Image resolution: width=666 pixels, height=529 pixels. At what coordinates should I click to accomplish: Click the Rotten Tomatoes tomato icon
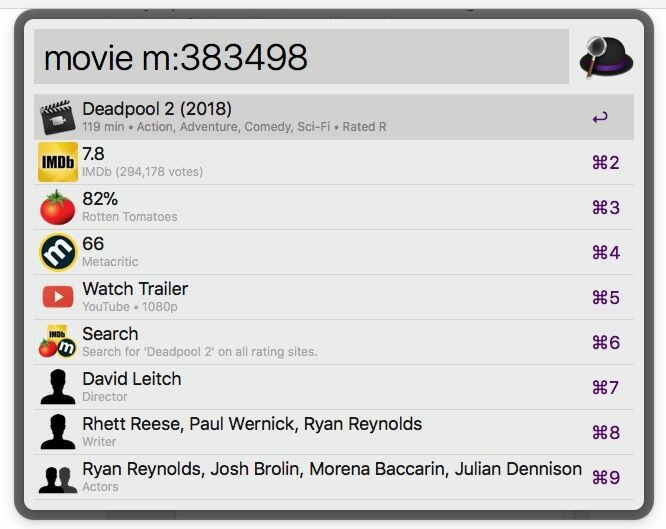coord(57,207)
